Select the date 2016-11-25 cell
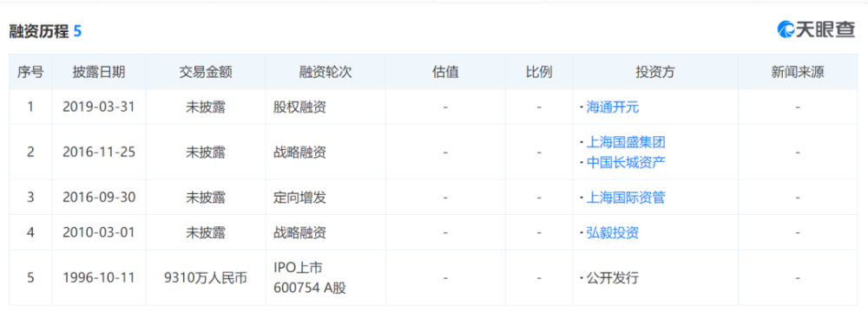 (99, 153)
